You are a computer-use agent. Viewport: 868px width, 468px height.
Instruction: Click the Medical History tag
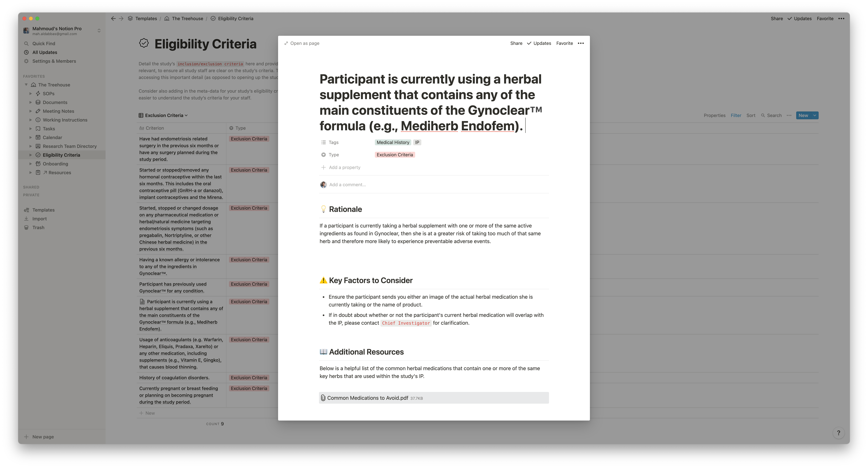(393, 142)
